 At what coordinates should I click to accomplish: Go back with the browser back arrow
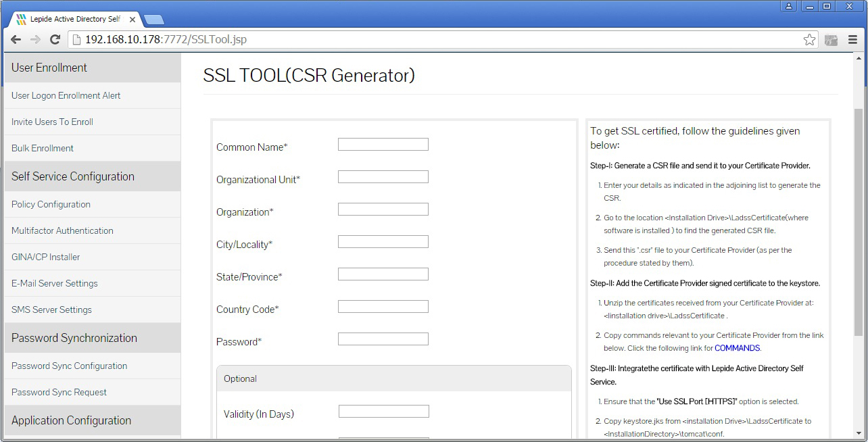pos(16,40)
